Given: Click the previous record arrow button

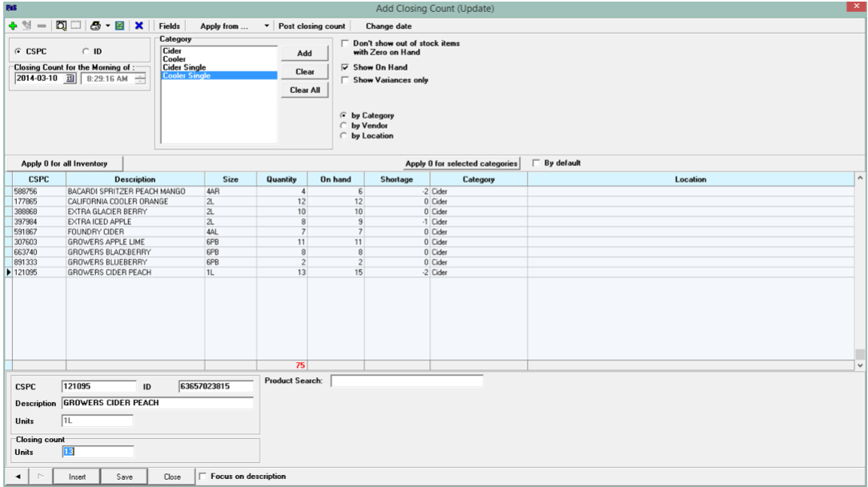Looking at the screenshot, I should [x=18, y=477].
